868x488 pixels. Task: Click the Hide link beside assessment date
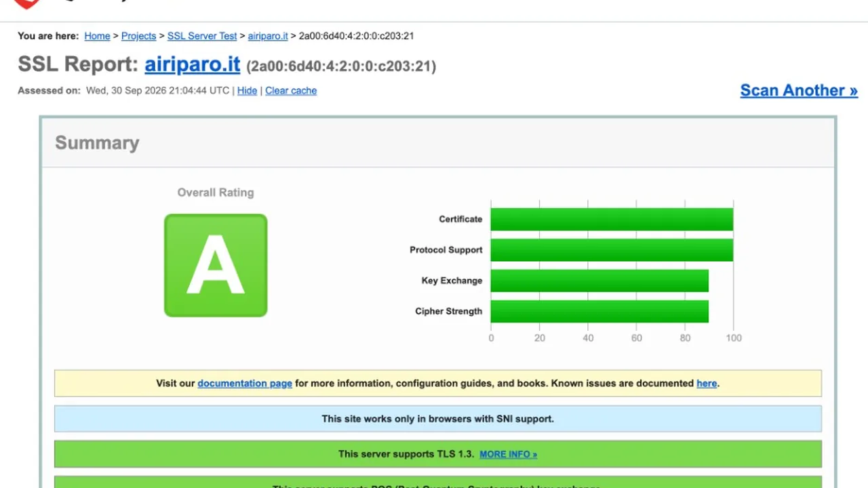pos(247,91)
